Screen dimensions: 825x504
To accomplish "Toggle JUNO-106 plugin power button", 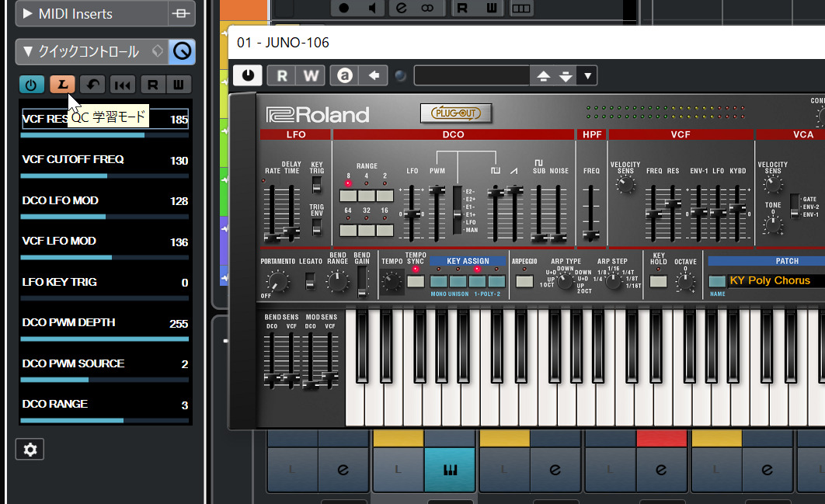I will pyautogui.click(x=247, y=75).
